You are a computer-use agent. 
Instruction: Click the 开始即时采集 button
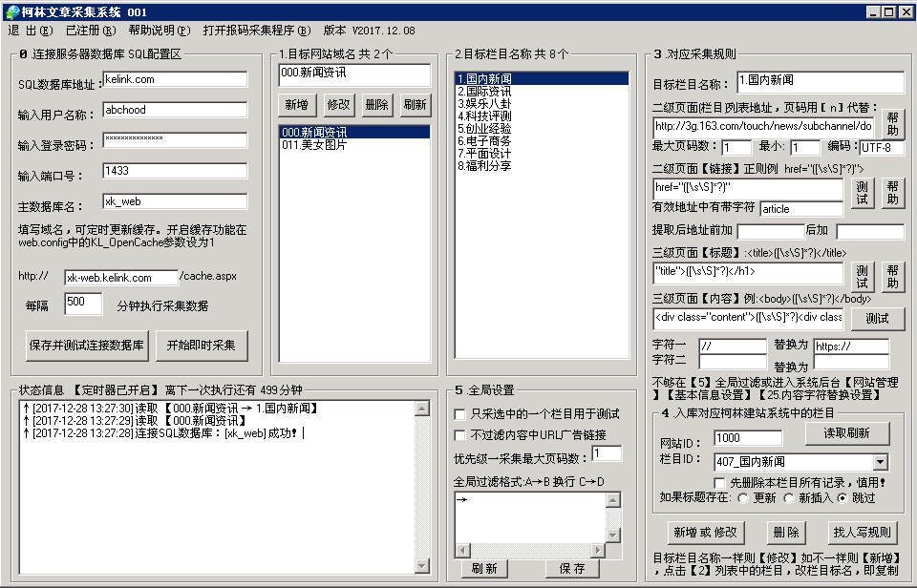pos(202,345)
